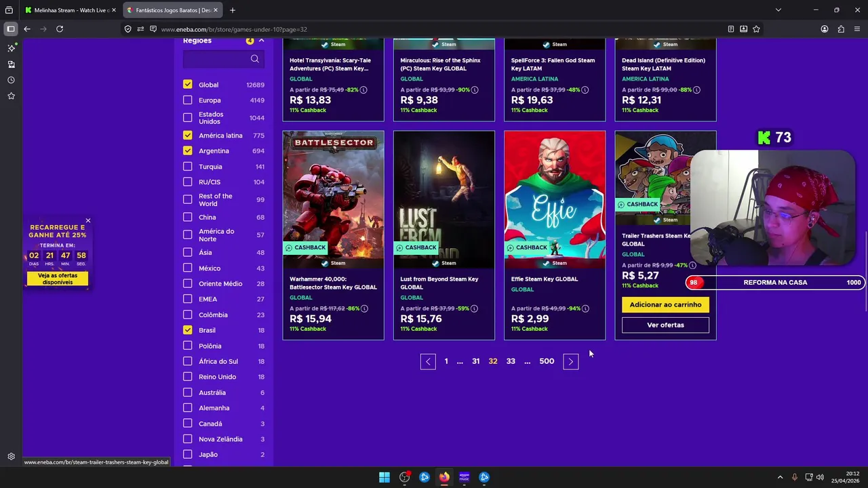Click Veja as ofertas disponíveis banner button
The height and width of the screenshot is (488, 868).
(x=58, y=279)
